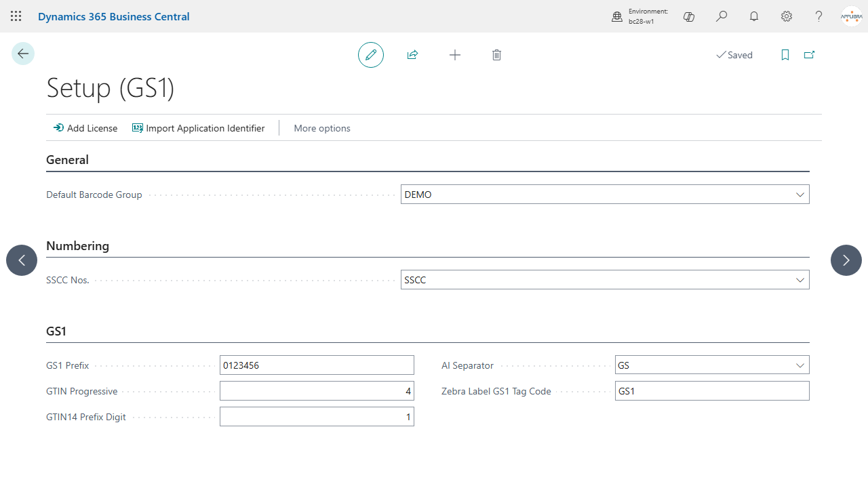The height and width of the screenshot is (488, 868).
Task: Click the Zebra Label GS1 Tag Code field
Action: [x=712, y=391]
